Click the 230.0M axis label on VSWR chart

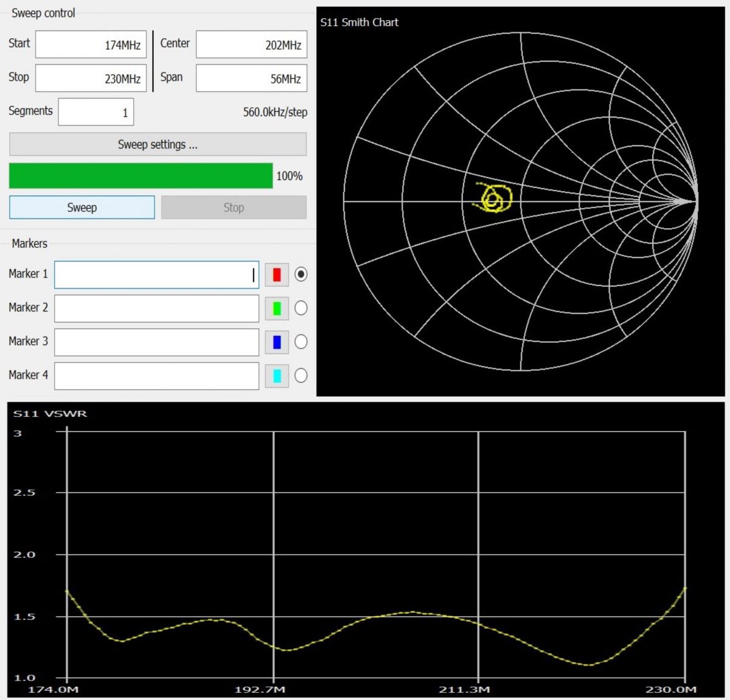point(671,690)
